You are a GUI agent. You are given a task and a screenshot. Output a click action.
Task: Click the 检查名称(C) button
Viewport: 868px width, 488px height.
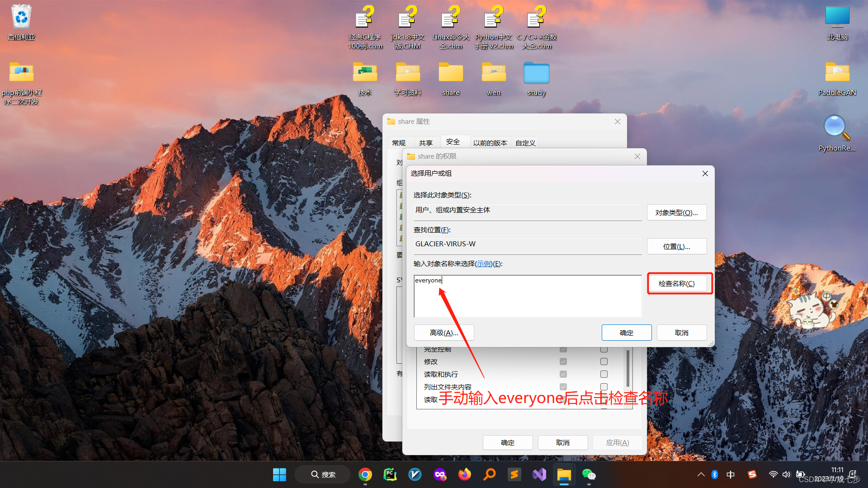pyautogui.click(x=676, y=283)
